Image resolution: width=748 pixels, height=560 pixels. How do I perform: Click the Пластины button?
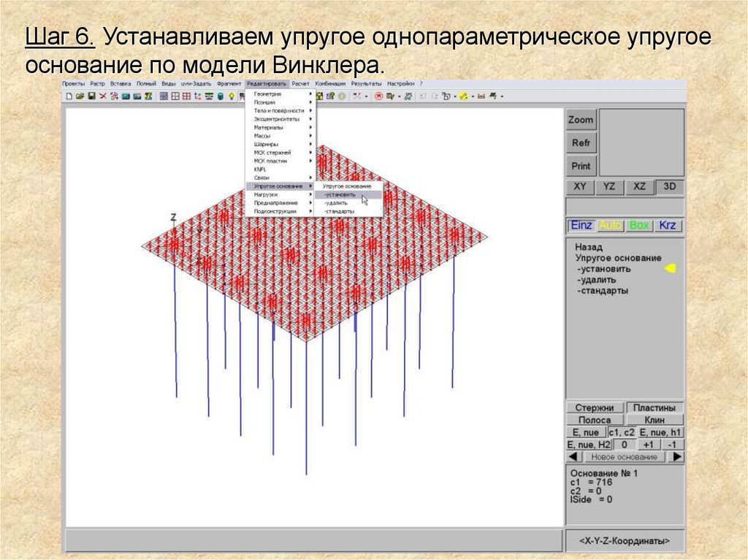(654, 408)
